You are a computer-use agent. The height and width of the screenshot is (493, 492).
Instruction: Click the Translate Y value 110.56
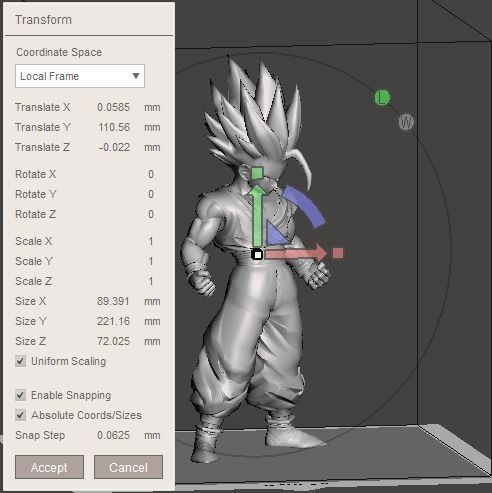pos(114,127)
